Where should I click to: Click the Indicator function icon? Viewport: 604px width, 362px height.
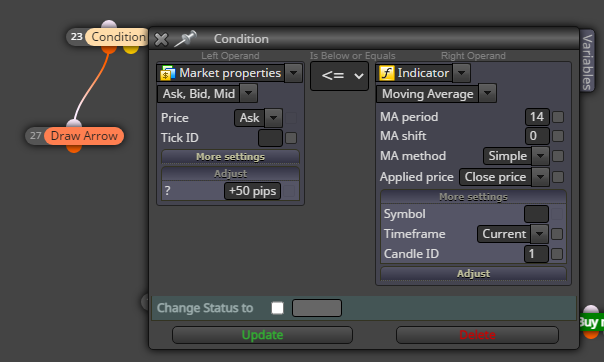tap(387, 72)
